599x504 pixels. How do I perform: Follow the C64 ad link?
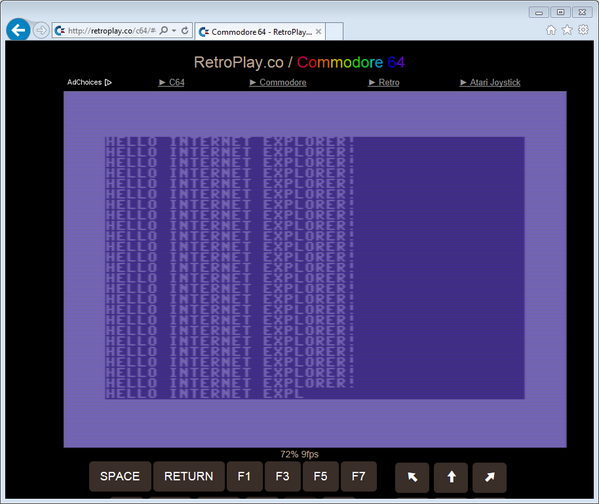(172, 82)
